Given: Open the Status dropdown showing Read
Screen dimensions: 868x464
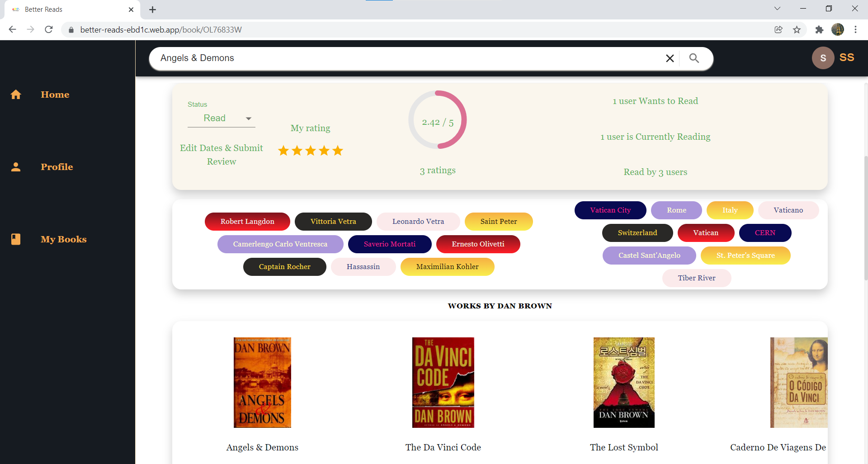Looking at the screenshot, I should (x=222, y=118).
